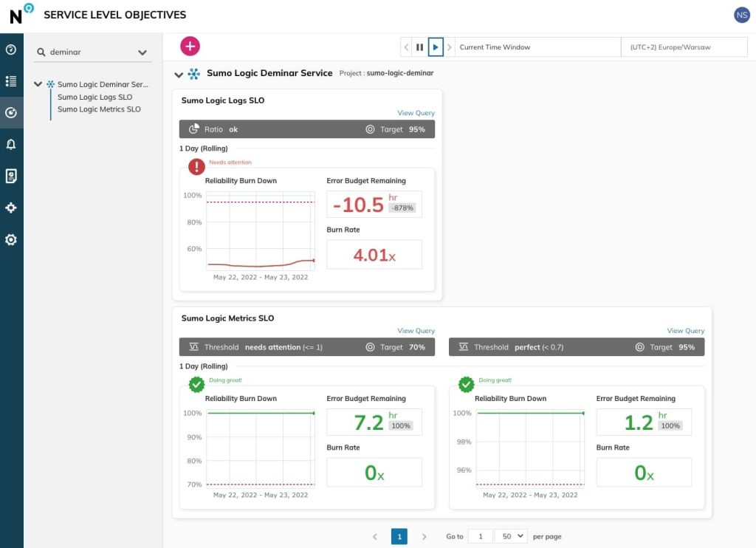Open the settings gear icon in sidebar
756x548 pixels.
coord(11,240)
